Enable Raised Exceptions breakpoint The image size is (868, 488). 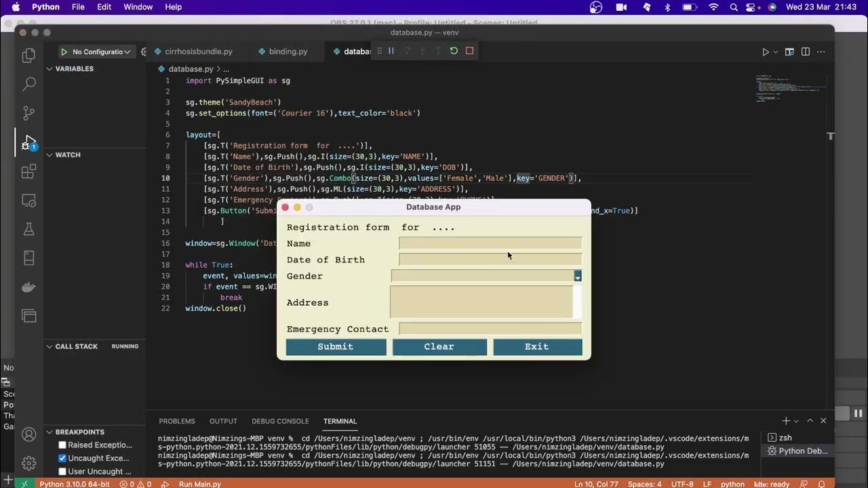(x=62, y=445)
